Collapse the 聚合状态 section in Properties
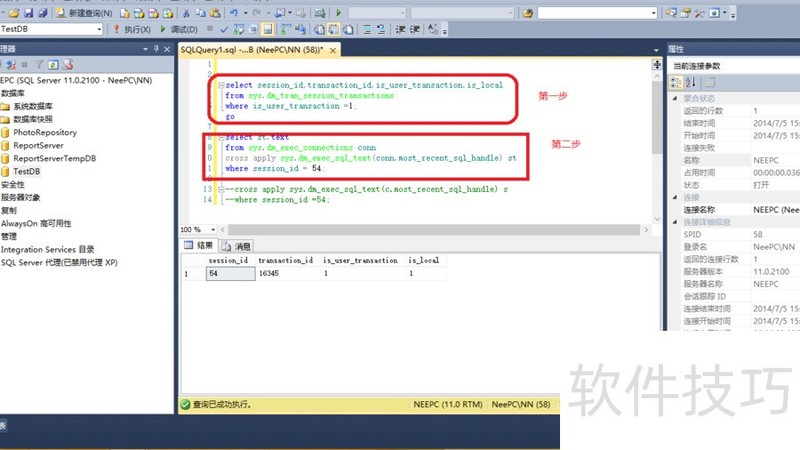Image resolution: width=800 pixels, height=450 pixels. (x=674, y=99)
